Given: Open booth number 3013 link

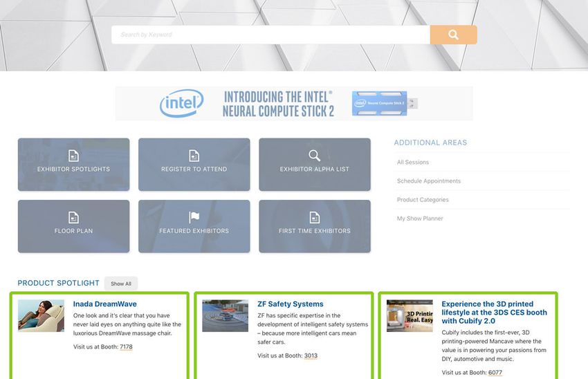Looking at the screenshot, I should [311, 355].
